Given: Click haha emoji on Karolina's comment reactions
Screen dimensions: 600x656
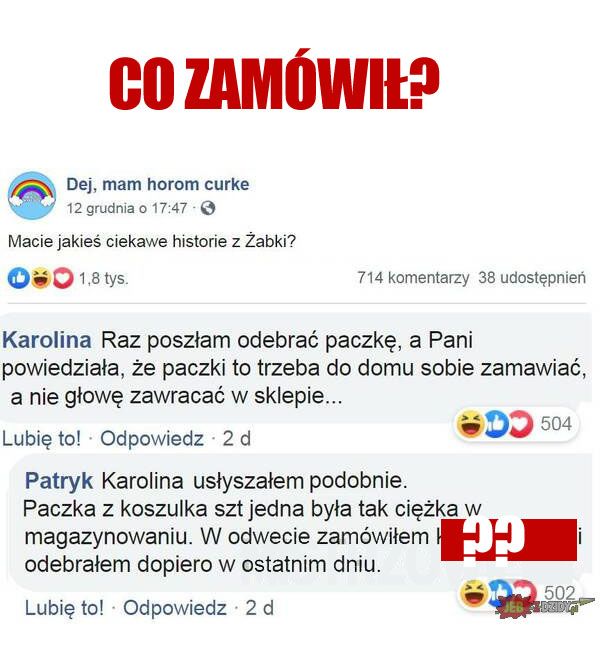Looking at the screenshot, I should [x=470, y=424].
